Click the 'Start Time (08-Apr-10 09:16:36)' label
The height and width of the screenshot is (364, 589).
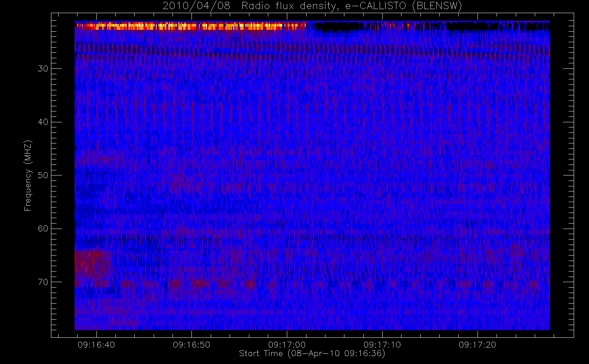[312, 353]
